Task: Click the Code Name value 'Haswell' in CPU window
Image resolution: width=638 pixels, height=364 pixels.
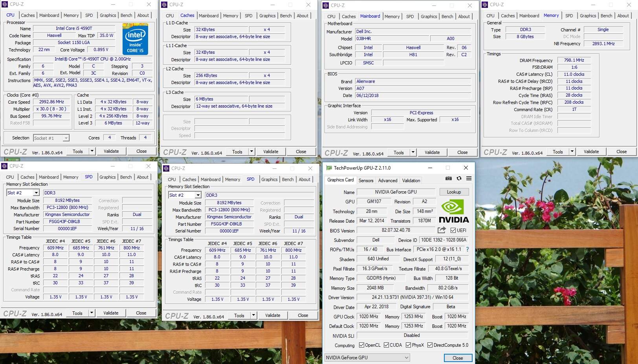Action: point(54,35)
